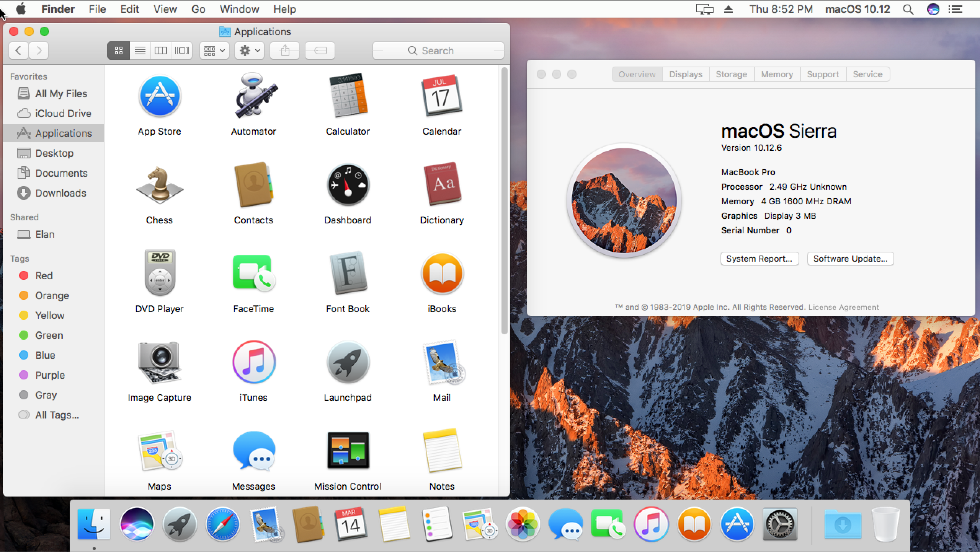Viewport: 980px width, 552px height.
Task: Select the Storage tab in About This Mac
Action: tap(732, 74)
